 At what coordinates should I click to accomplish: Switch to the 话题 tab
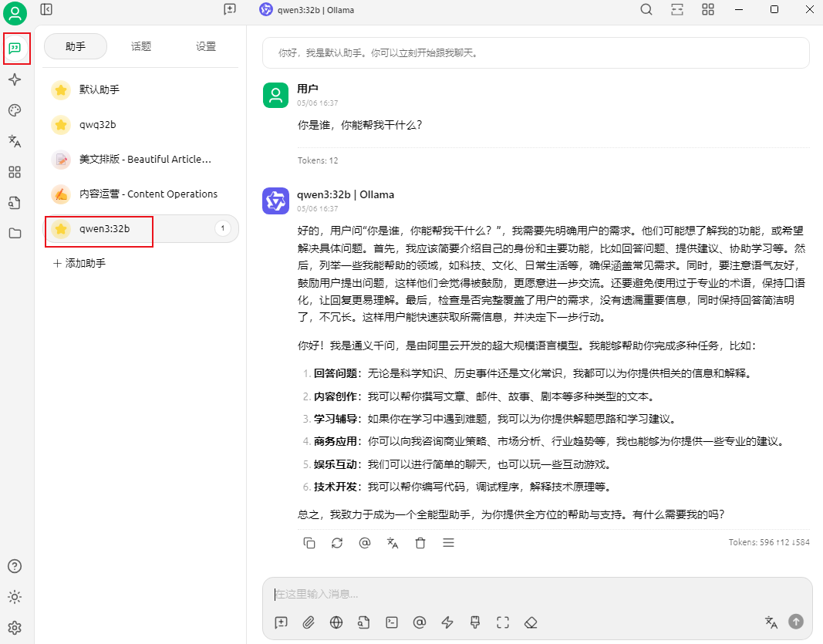pyautogui.click(x=140, y=47)
